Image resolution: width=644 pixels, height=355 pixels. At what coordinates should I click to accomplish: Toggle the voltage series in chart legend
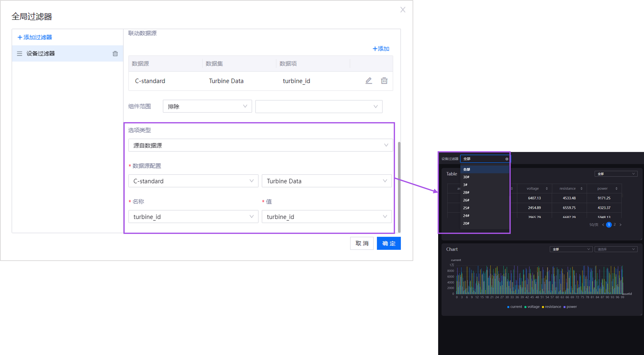[x=532, y=307]
